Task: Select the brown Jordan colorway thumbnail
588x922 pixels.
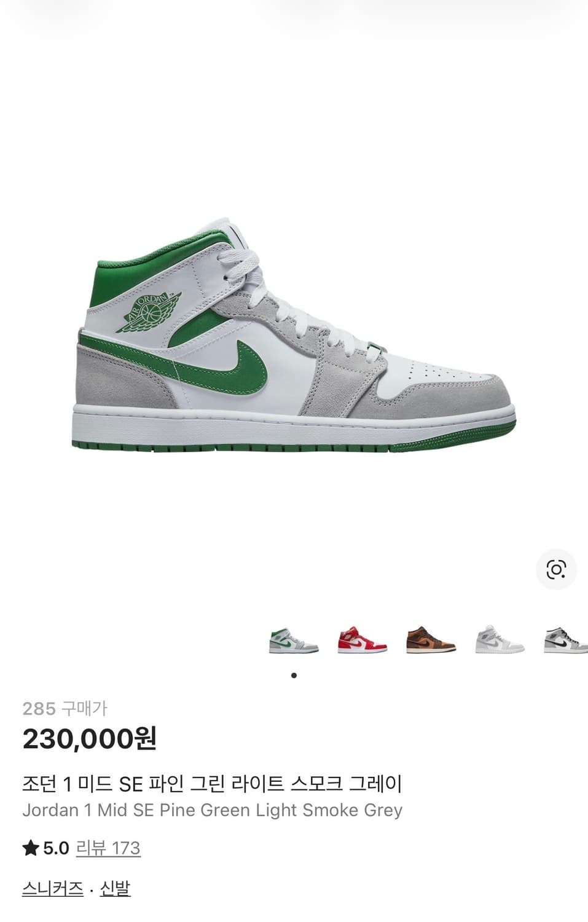Action: click(x=431, y=640)
